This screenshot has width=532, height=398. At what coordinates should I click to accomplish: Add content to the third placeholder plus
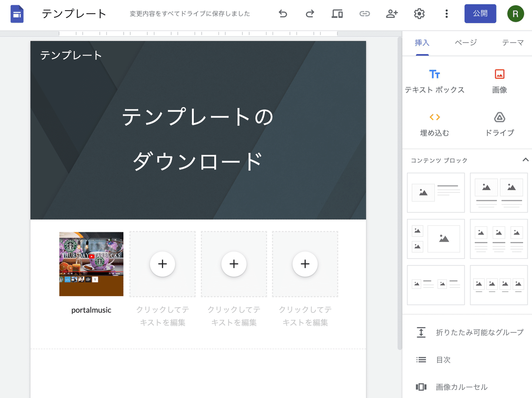click(x=234, y=264)
